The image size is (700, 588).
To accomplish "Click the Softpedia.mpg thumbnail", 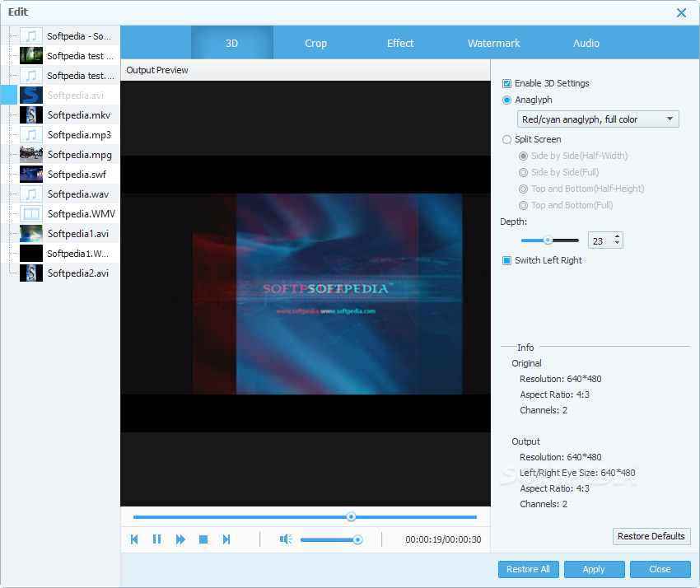I will click(x=31, y=155).
